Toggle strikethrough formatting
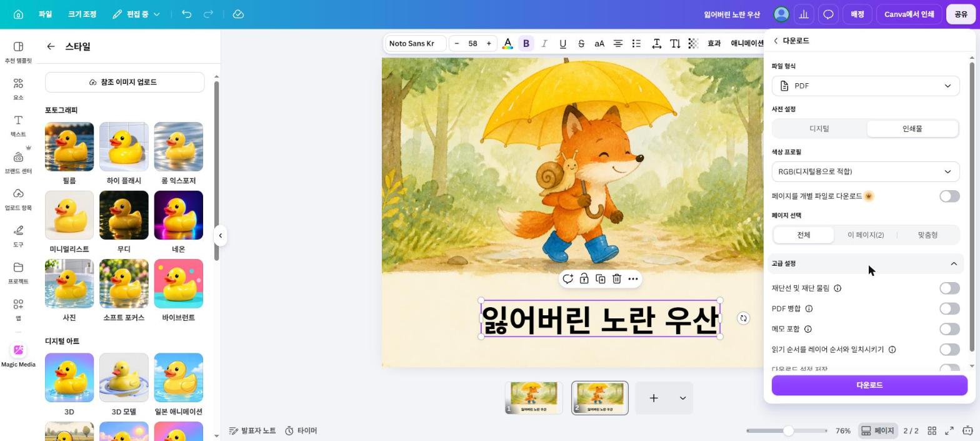Viewport: 980px width, 441px height. click(x=581, y=43)
